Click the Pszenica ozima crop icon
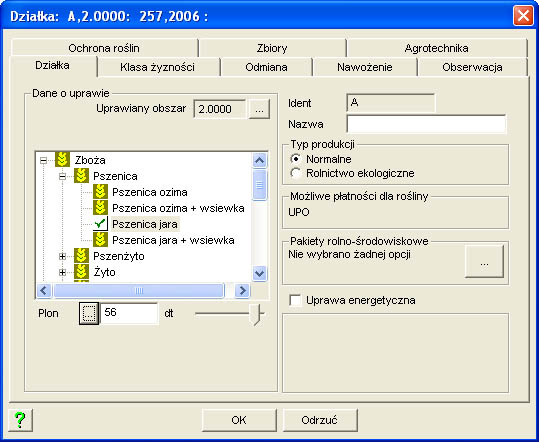 [100, 192]
